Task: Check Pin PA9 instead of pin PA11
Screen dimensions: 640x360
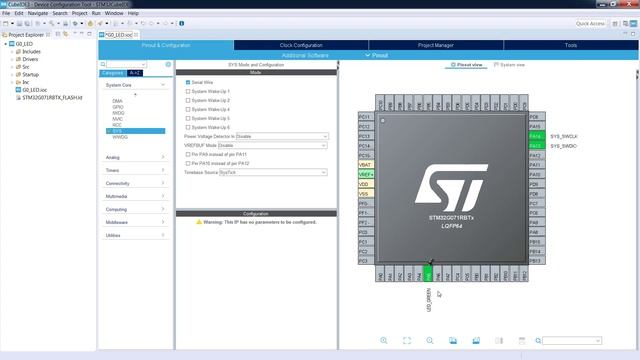Action: 188,154
